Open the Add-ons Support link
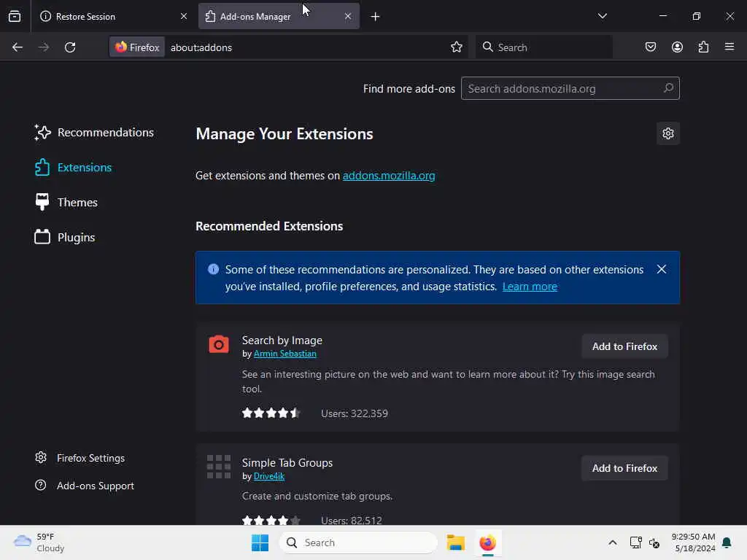 (x=85, y=486)
